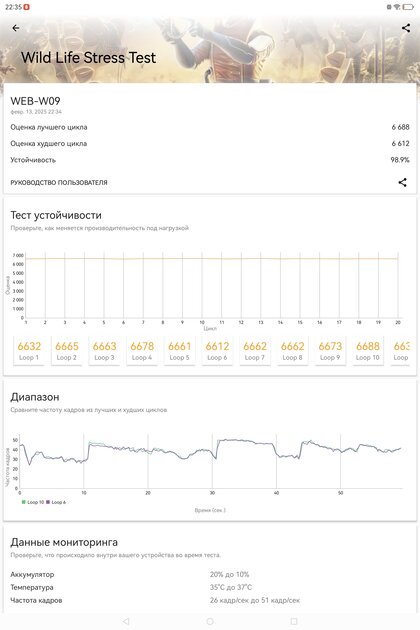The height and width of the screenshot is (630, 420).
Task: Toggle Loop 6 purple legend entry
Action: point(56,502)
